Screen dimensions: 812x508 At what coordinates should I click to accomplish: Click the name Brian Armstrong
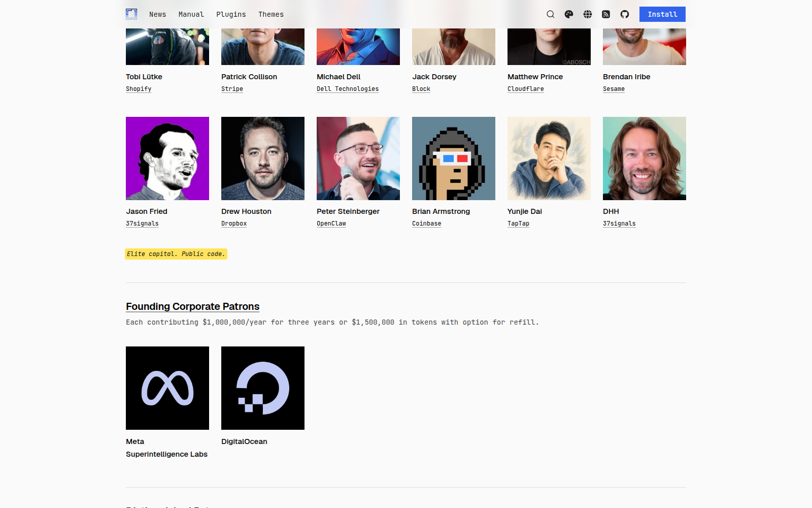pos(441,211)
